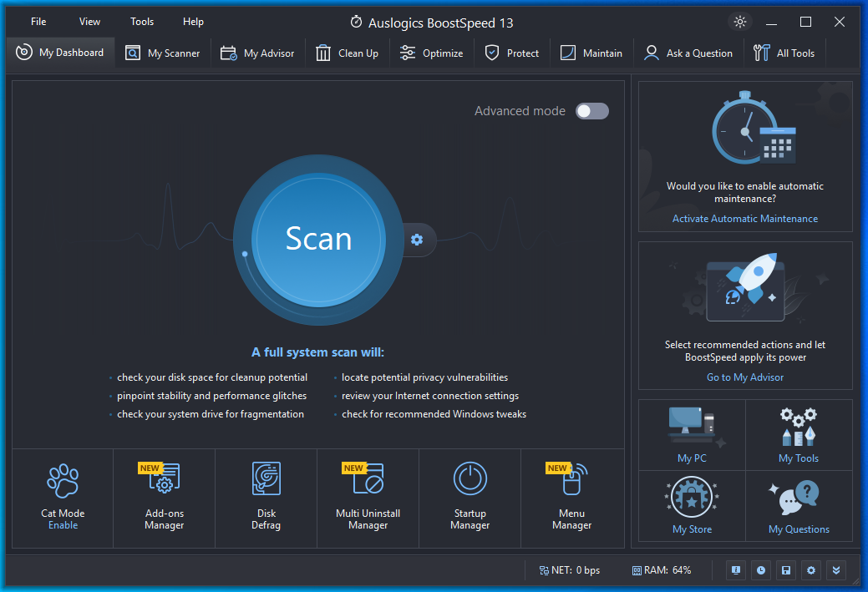Image resolution: width=868 pixels, height=592 pixels.
Task: Expand the status bar with double chevron
Action: click(x=835, y=569)
